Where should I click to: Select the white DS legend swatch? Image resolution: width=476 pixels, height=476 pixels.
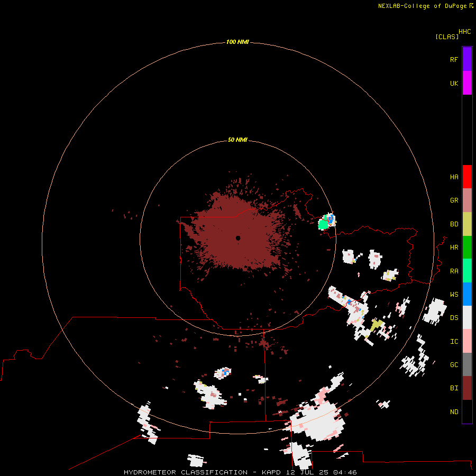pos(467,317)
